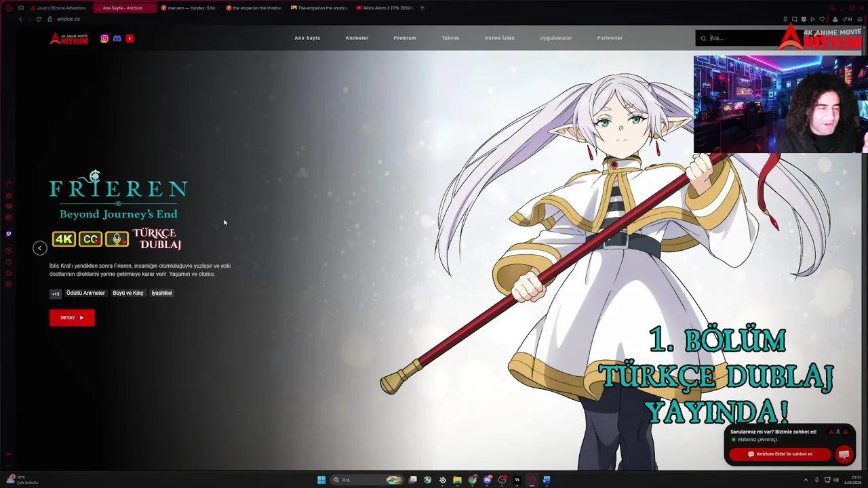
Task: Go to the Premium page
Action: pyautogui.click(x=405, y=38)
